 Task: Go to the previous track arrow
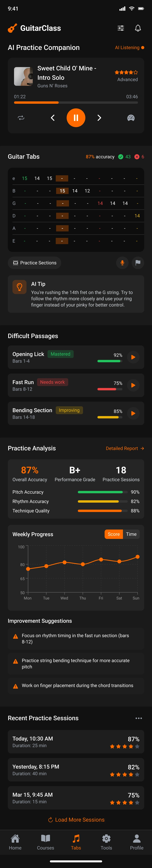tap(53, 118)
